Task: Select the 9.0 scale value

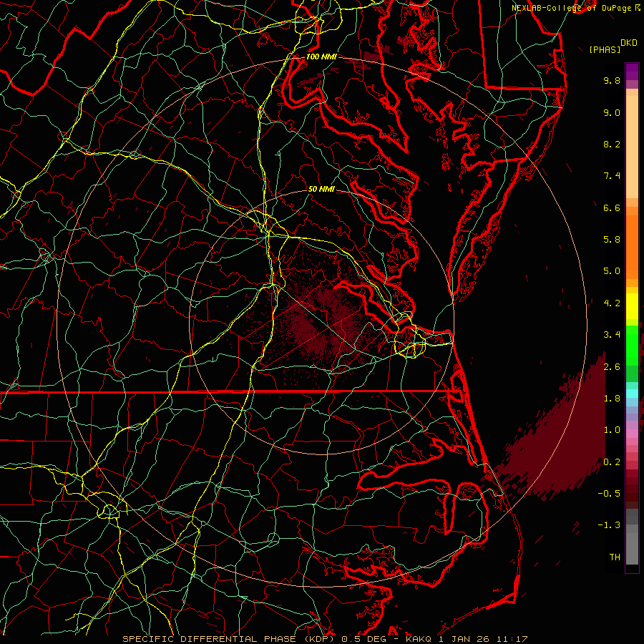Action: pos(612,112)
